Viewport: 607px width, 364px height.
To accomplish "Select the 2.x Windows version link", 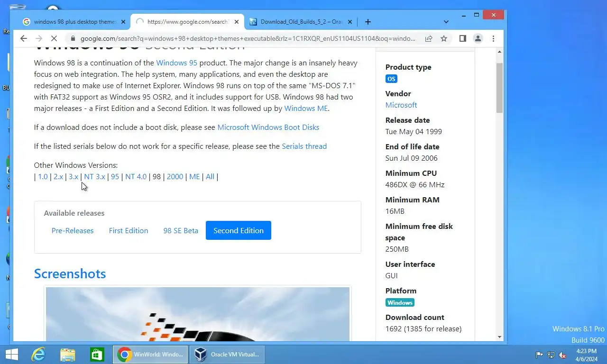I will (x=58, y=176).
